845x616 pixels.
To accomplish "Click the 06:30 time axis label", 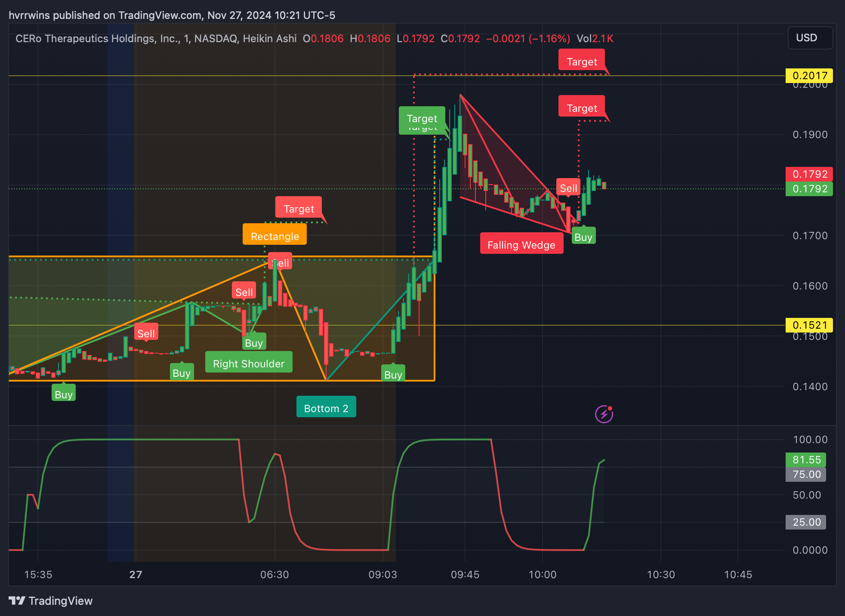I will tap(274, 575).
